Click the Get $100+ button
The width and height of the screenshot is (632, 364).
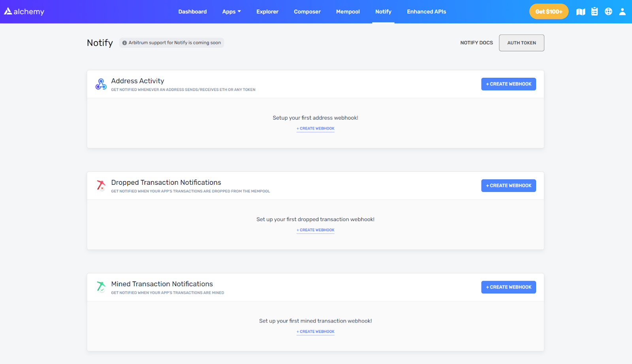549,12
